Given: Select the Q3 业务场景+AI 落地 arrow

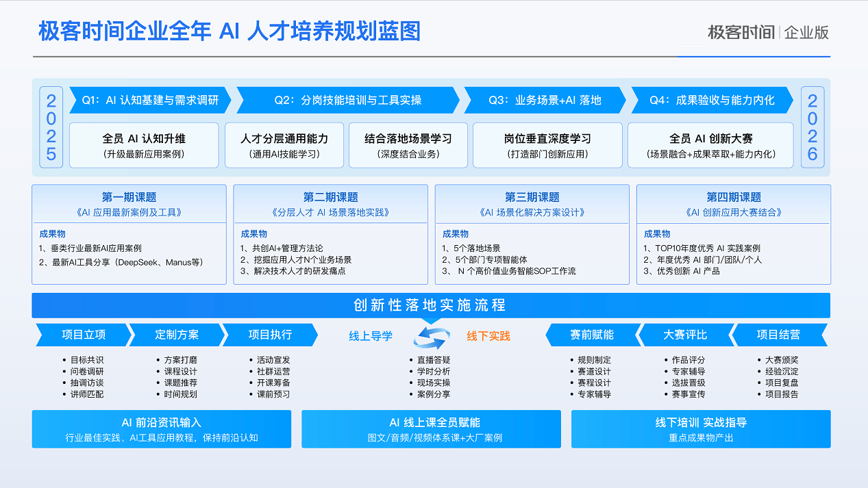Looking at the screenshot, I should 544,100.
